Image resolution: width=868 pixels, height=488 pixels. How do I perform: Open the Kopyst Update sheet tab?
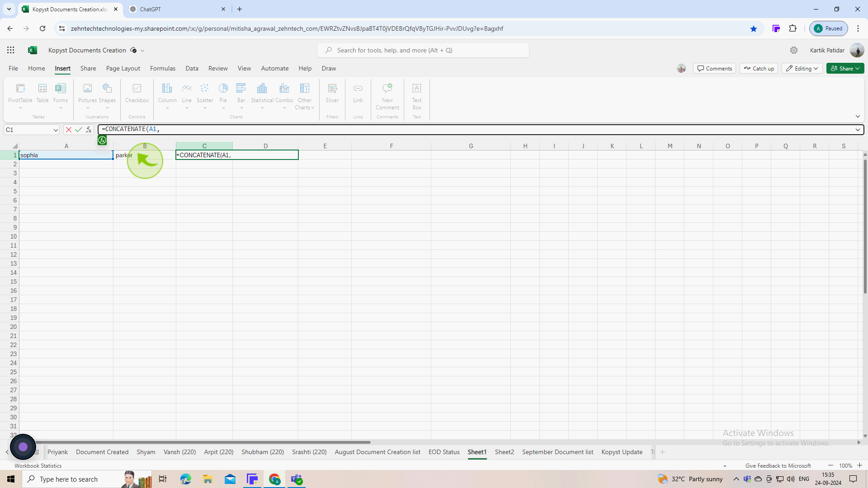coord(622,452)
